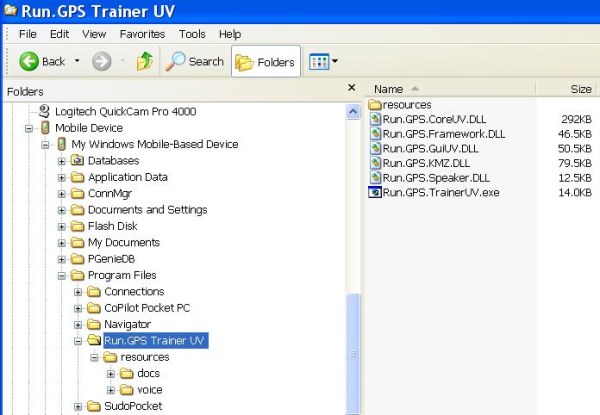Sort files by Name column header
Image resolution: width=600 pixels, height=415 pixels.
388,89
